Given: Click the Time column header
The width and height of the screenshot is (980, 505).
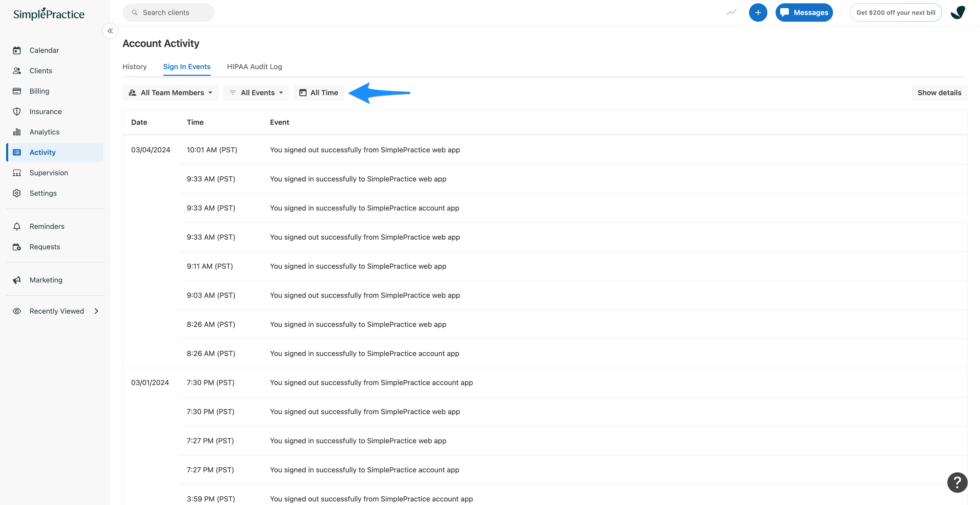Looking at the screenshot, I should click(195, 122).
